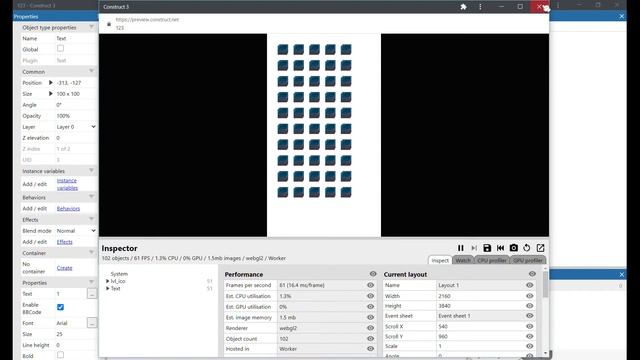Click the Create container link
The width and height of the screenshot is (640, 360).
(64, 268)
